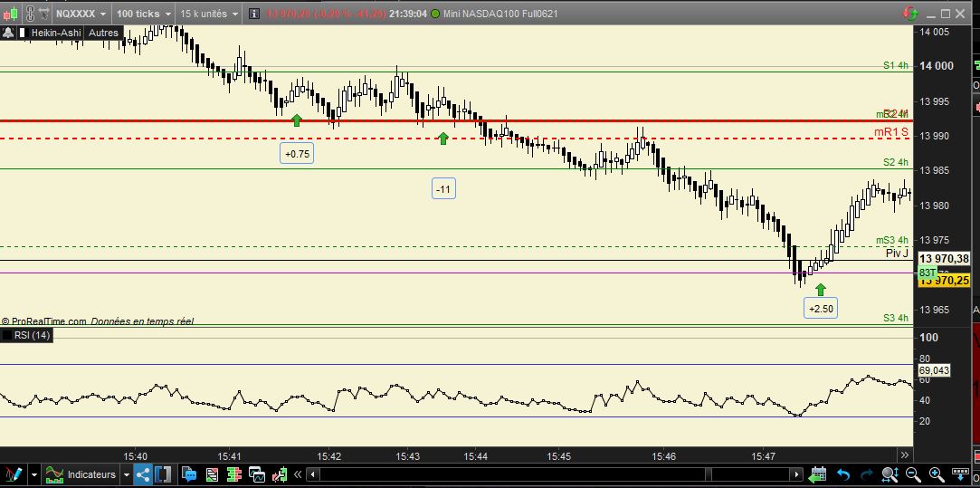Open the Heikin-Ashi chart style settings
Image resolution: width=980 pixels, height=488 pixels.
55,33
